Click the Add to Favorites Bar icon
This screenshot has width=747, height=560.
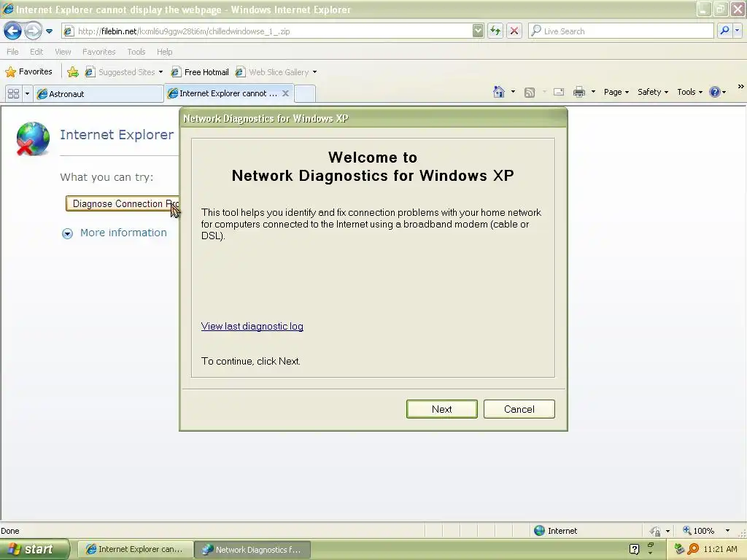click(x=73, y=72)
